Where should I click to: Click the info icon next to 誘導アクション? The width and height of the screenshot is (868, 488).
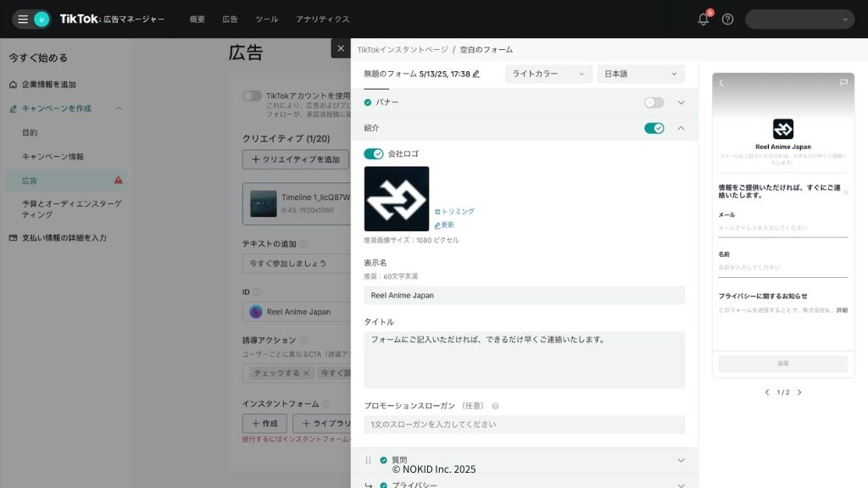pyautogui.click(x=303, y=341)
